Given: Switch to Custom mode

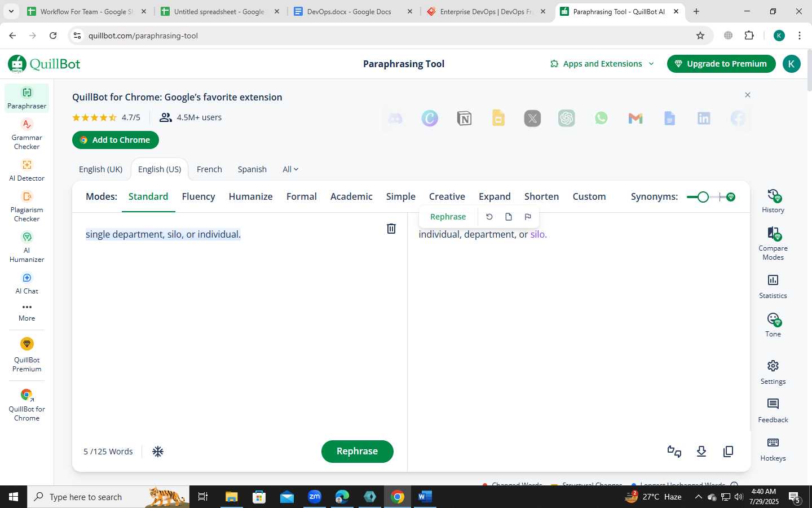Looking at the screenshot, I should point(589,196).
